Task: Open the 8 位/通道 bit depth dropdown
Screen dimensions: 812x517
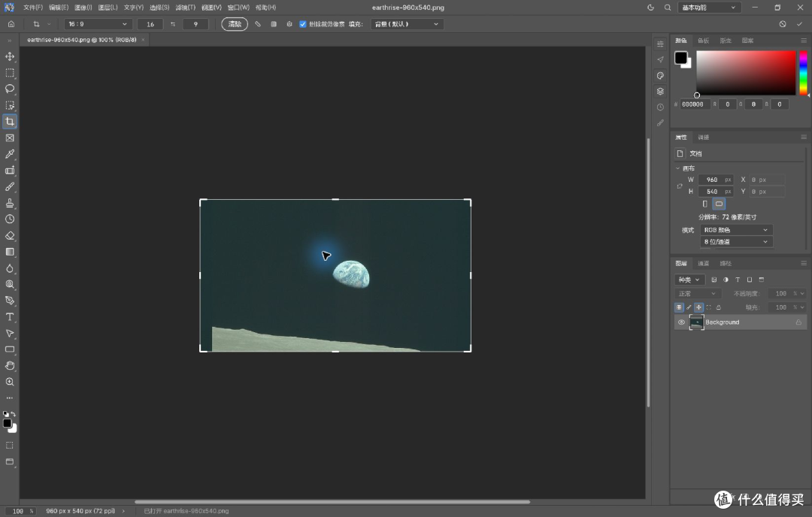Action: (x=736, y=242)
